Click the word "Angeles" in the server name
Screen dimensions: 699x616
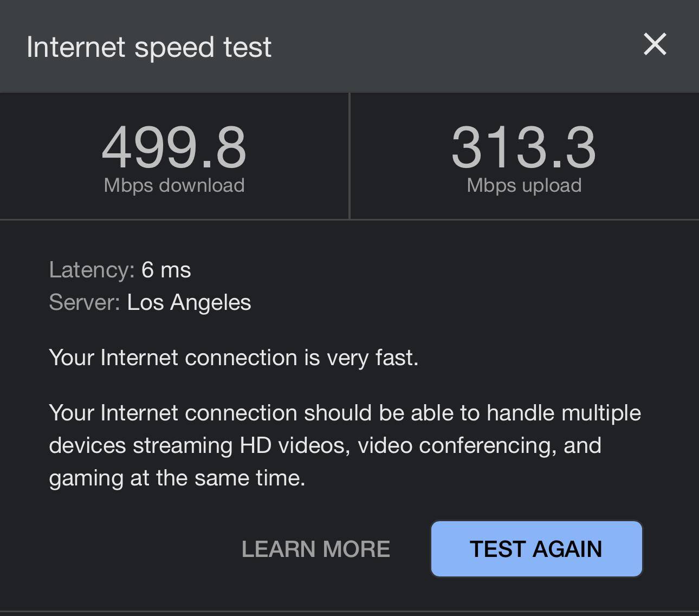point(210,302)
